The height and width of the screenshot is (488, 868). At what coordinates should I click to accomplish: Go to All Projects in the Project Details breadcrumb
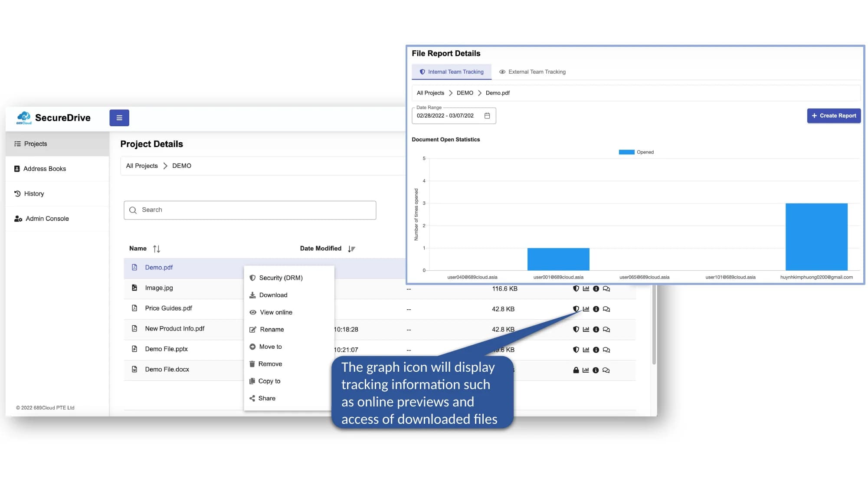[x=142, y=166]
